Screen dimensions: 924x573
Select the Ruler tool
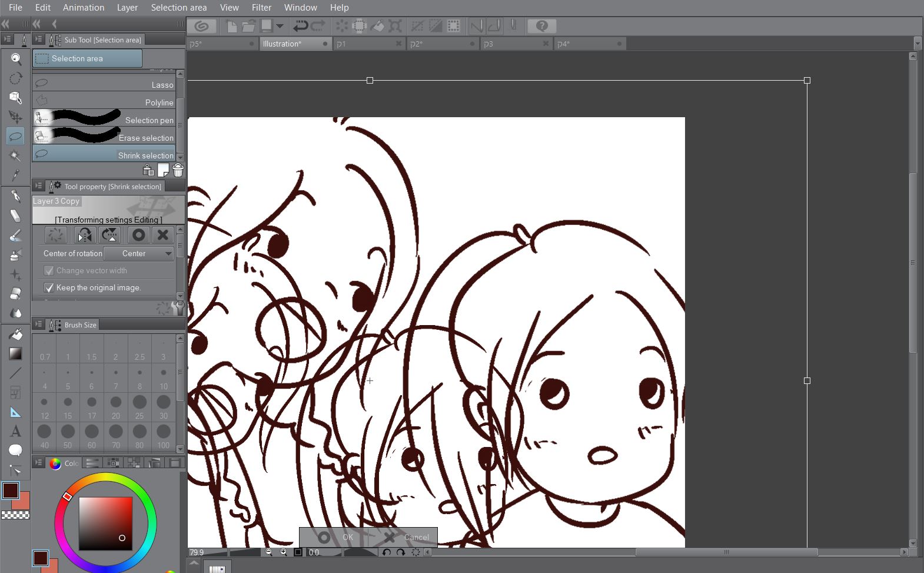(x=16, y=412)
